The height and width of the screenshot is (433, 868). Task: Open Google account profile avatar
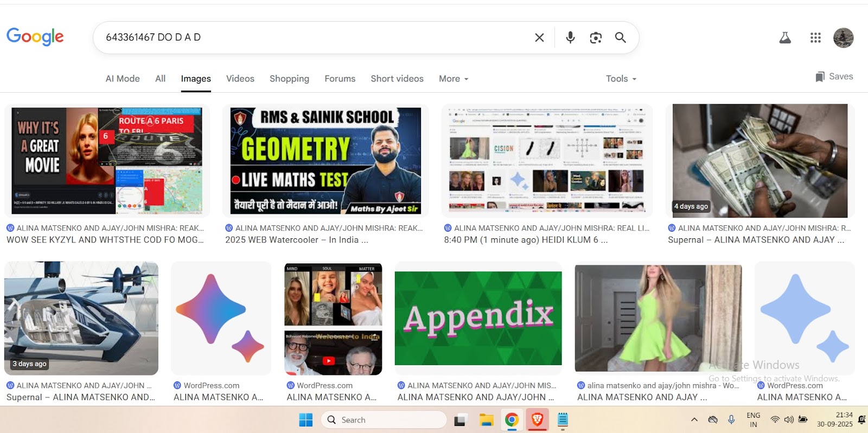click(x=843, y=37)
